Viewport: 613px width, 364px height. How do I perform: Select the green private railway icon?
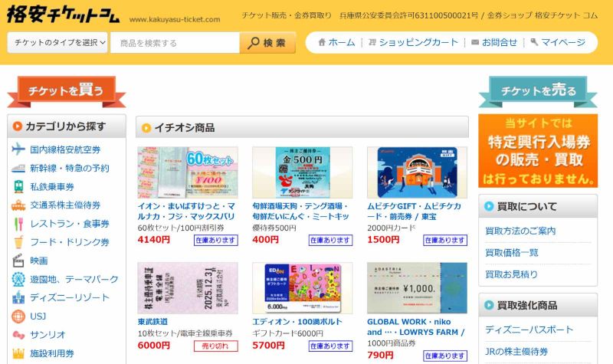[18, 186]
